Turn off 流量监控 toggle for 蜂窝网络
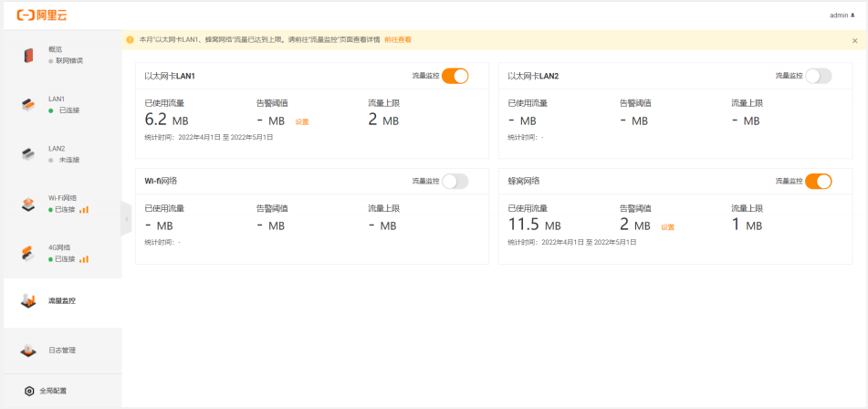Image resolution: width=868 pixels, height=409 pixels. [x=818, y=181]
